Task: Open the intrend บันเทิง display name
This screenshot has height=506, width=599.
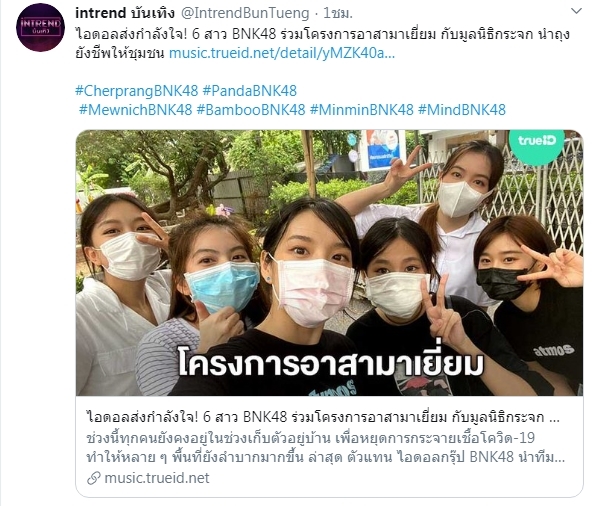Action: click(x=125, y=13)
